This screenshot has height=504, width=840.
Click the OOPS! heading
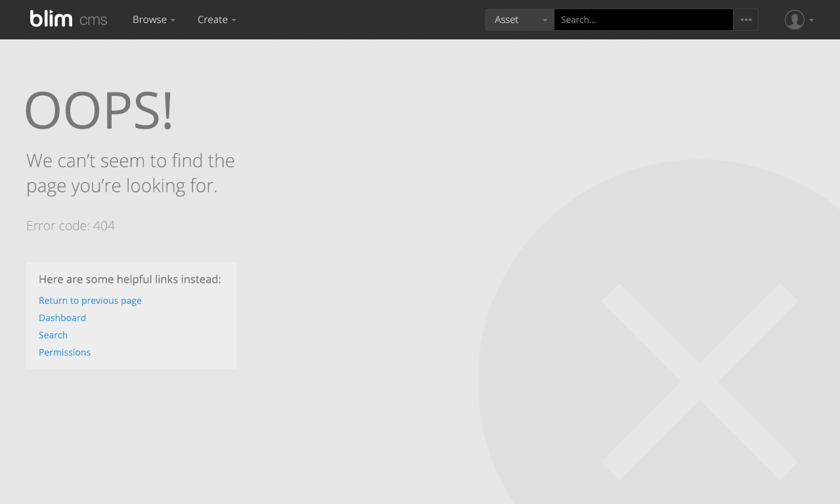coord(99,110)
